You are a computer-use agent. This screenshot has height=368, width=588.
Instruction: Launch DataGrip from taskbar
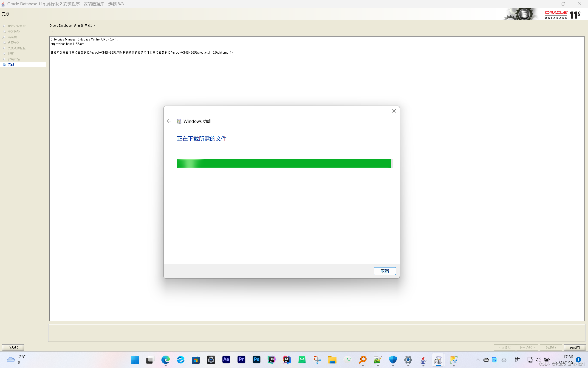[272, 359]
